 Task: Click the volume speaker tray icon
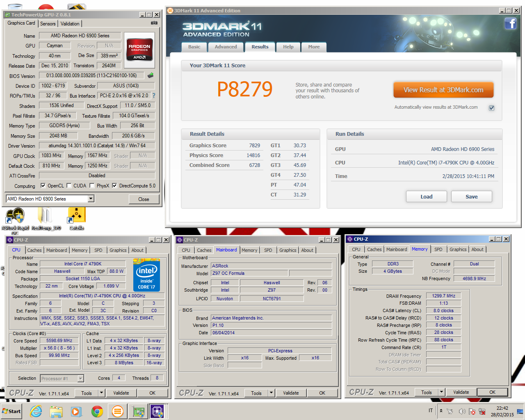(462, 411)
